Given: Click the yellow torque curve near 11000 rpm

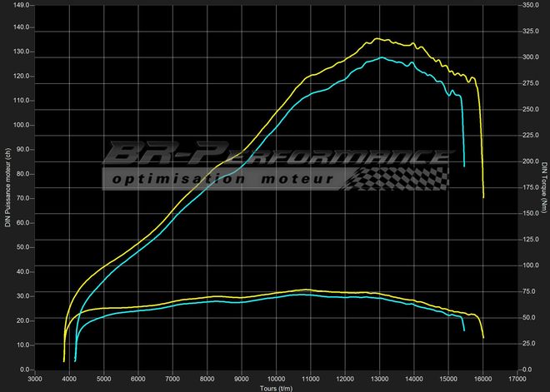Looking at the screenshot, I should (310, 290).
